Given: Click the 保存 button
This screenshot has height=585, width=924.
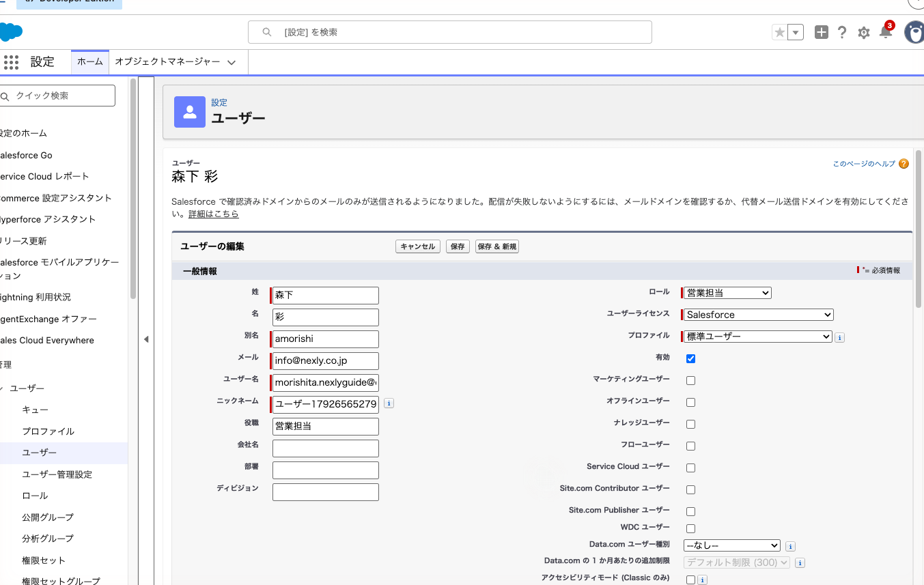Looking at the screenshot, I should coord(458,246).
